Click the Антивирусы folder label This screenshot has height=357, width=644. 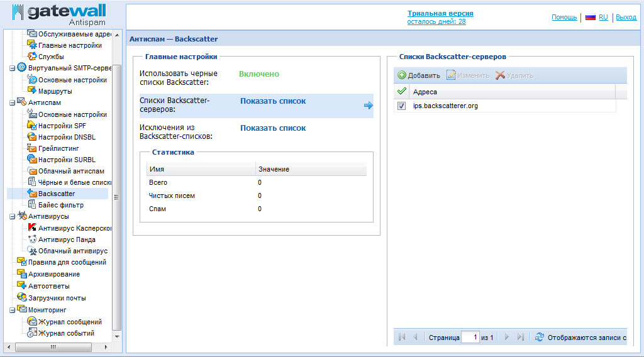[48, 216]
